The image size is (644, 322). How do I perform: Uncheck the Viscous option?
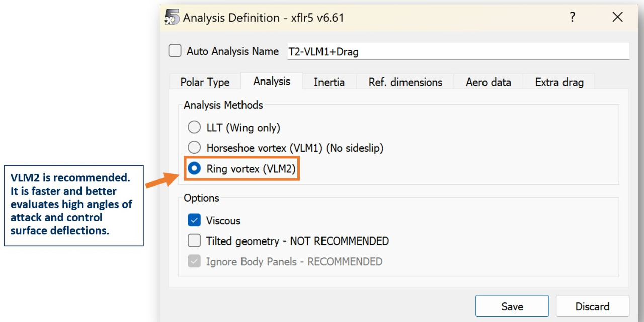coord(194,220)
